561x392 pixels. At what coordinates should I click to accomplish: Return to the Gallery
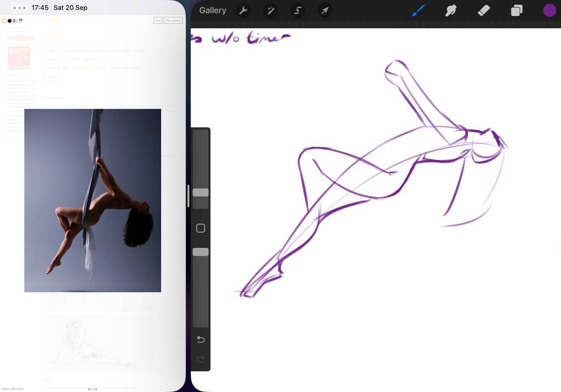(213, 11)
